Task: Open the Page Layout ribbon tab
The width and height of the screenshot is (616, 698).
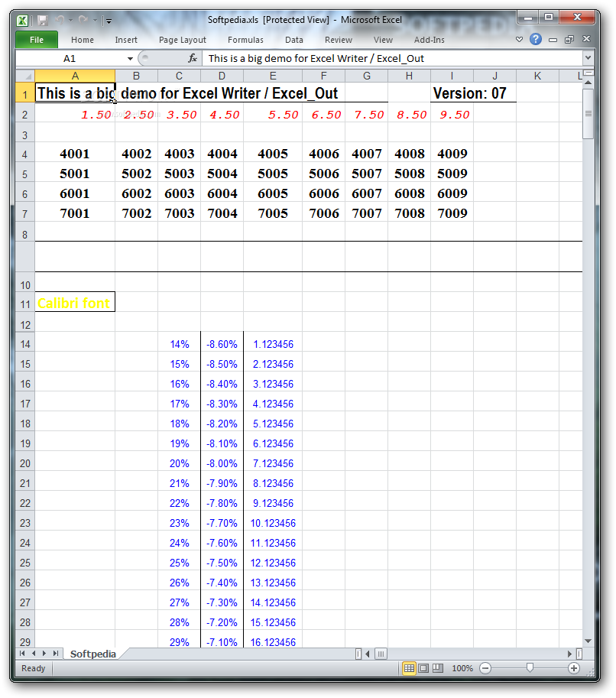Action: tap(183, 40)
